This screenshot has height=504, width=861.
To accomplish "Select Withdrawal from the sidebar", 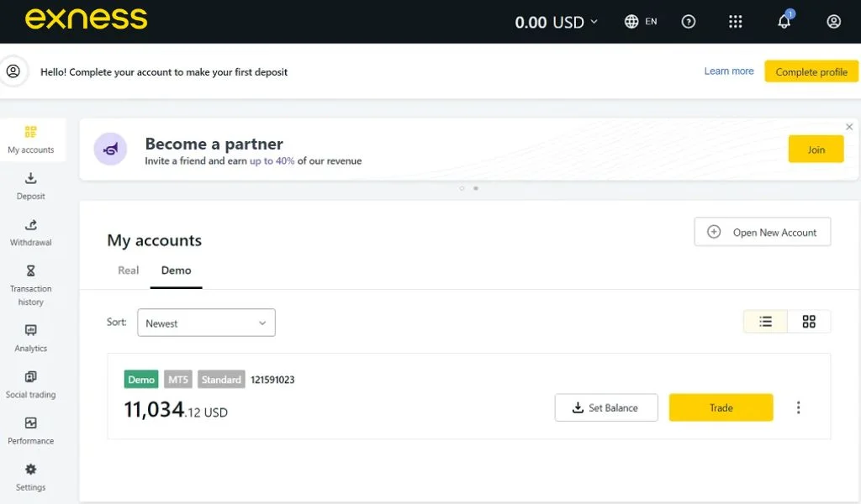I will click(x=30, y=233).
